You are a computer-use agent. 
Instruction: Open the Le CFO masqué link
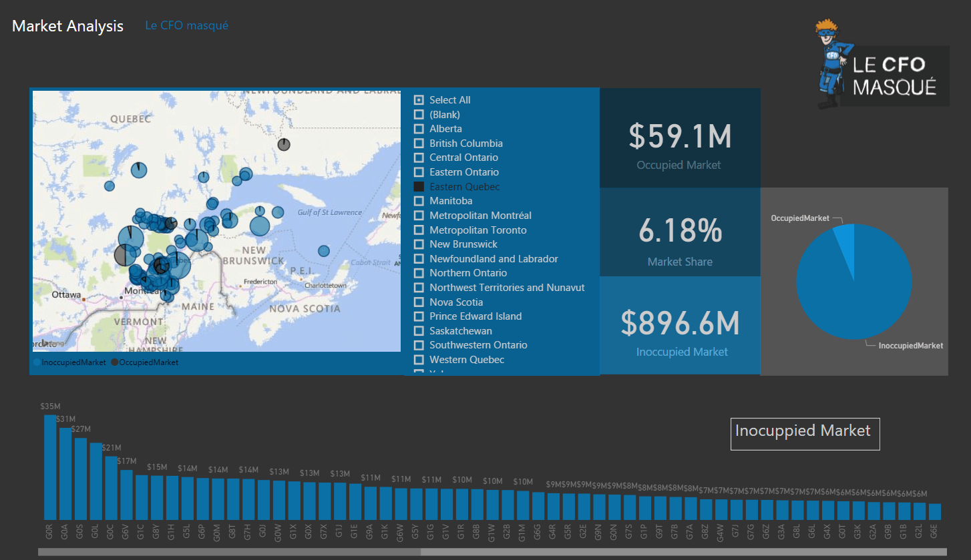187,25
